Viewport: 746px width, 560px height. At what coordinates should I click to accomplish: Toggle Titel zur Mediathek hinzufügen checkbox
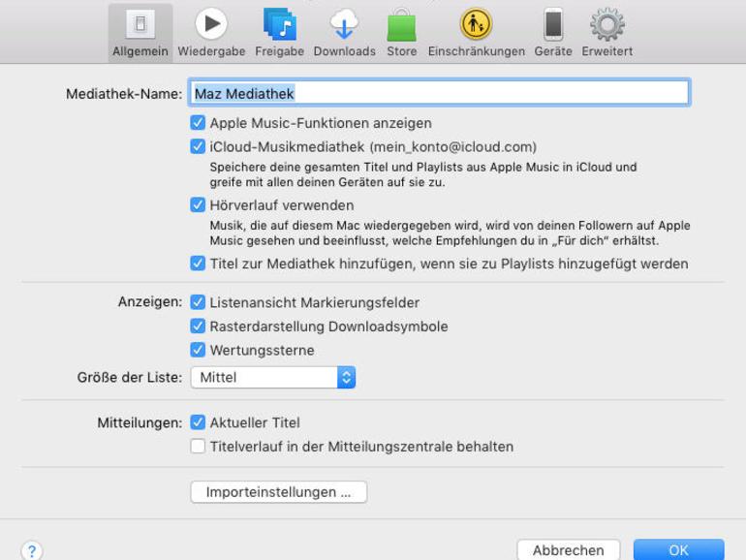tap(198, 264)
